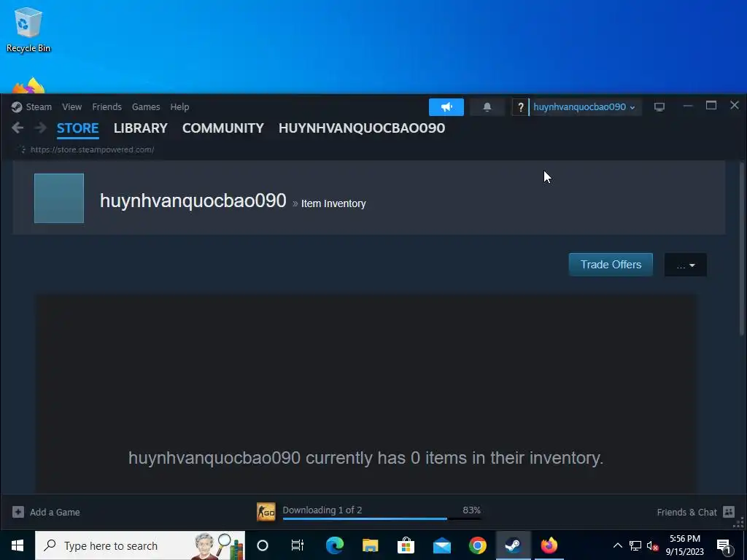
Task: Click the Steam logo in the menu bar
Action: (x=17, y=107)
